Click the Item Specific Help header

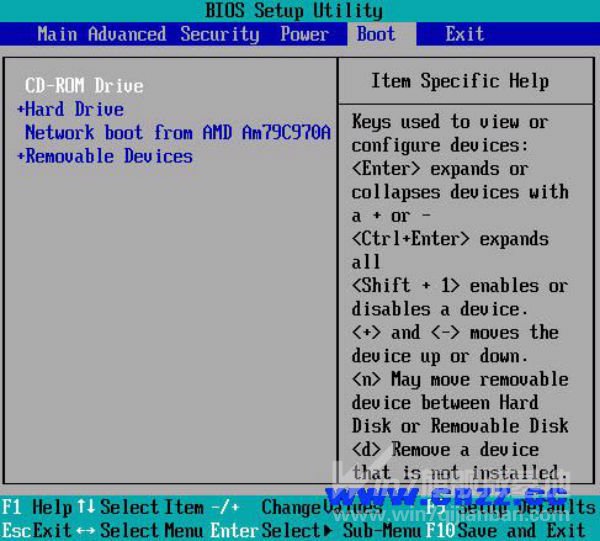click(459, 81)
